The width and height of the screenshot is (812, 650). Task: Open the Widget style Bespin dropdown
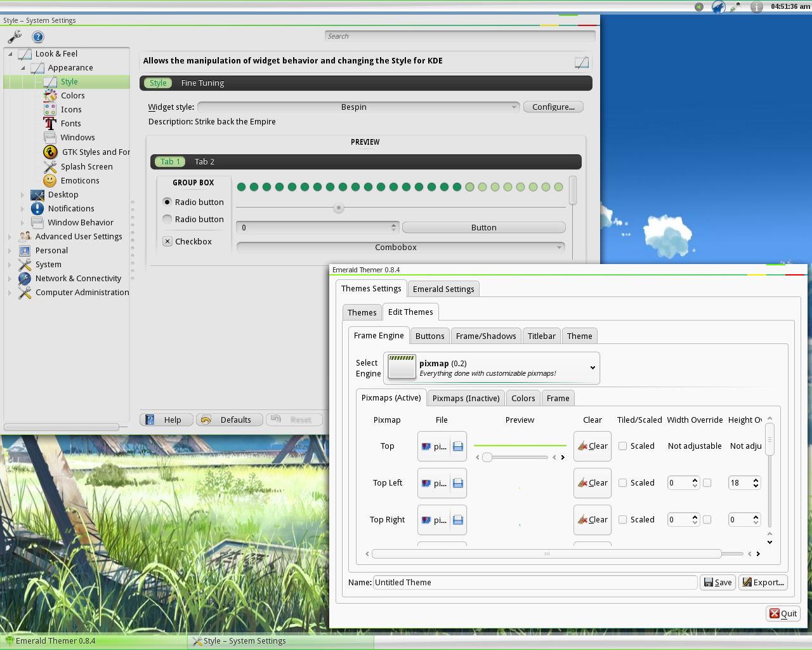click(358, 107)
